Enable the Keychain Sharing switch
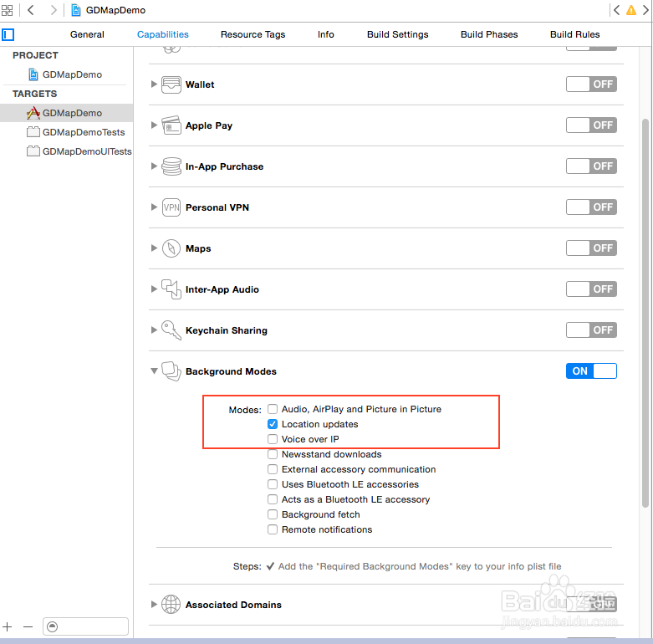The width and height of the screenshot is (653, 644). pyautogui.click(x=591, y=330)
